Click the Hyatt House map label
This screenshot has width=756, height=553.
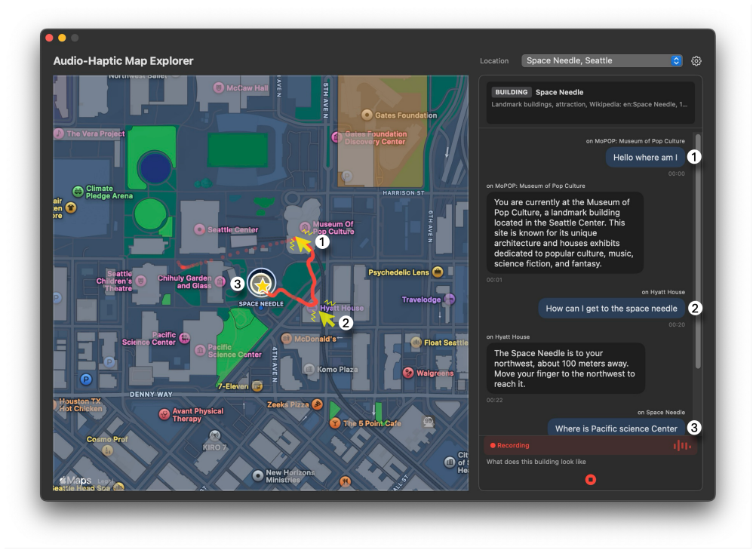point(341,308)
